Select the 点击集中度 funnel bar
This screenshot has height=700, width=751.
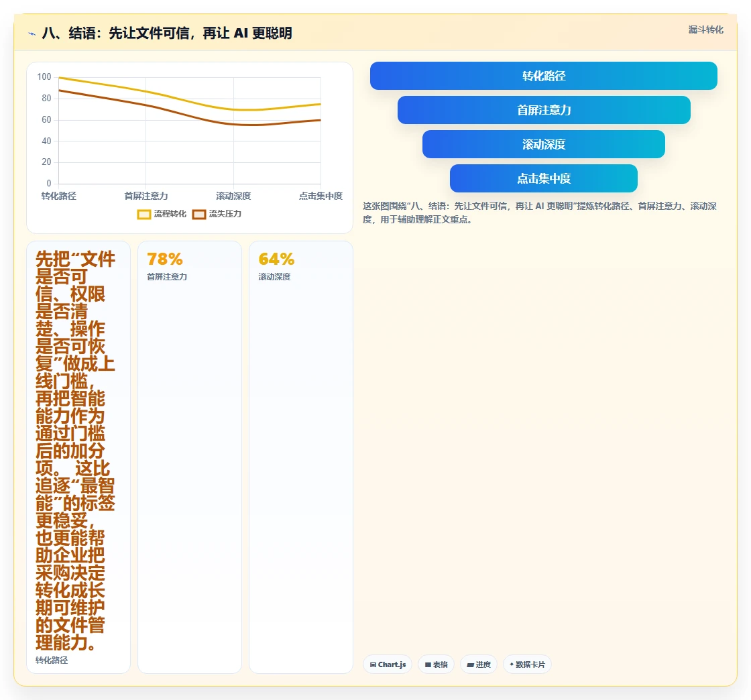tap(544, 178)
